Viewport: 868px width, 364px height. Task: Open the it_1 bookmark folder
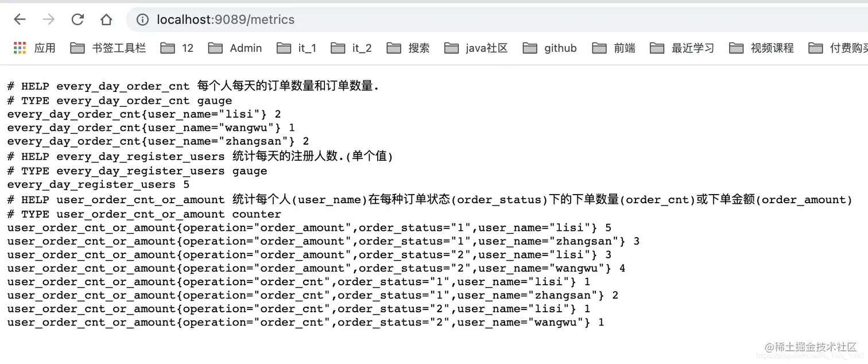[296, 48]
